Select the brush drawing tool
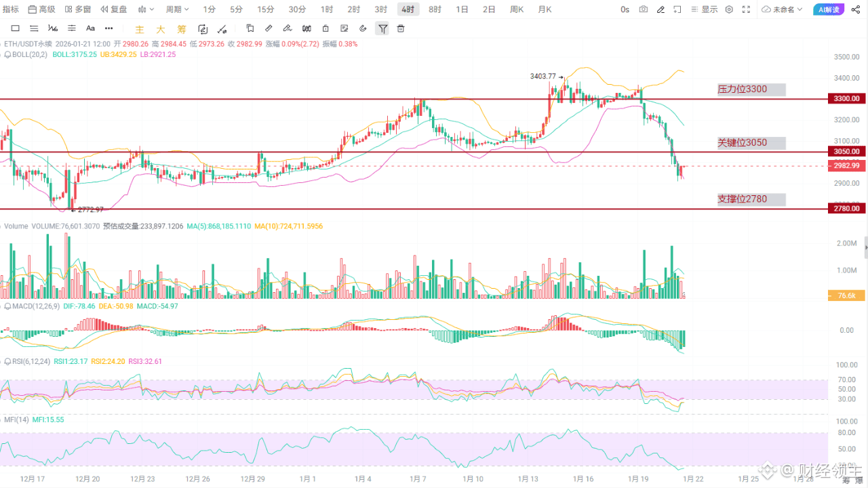Image resolution: width=868 pixels, height=488 pixels. click(288, 28)
